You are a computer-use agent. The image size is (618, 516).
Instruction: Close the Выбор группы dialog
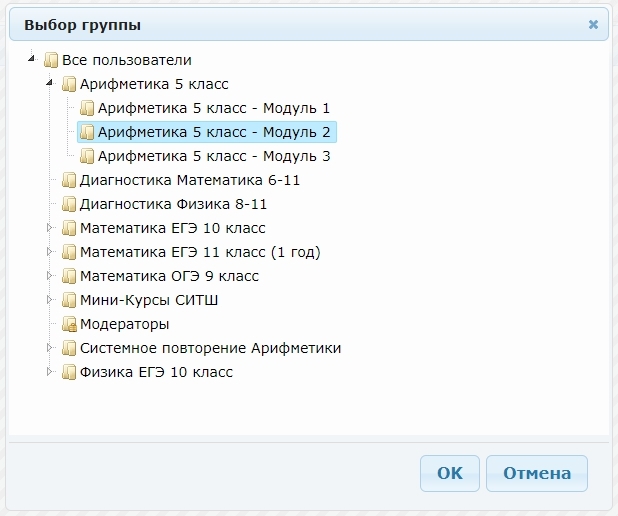(593, 24)
